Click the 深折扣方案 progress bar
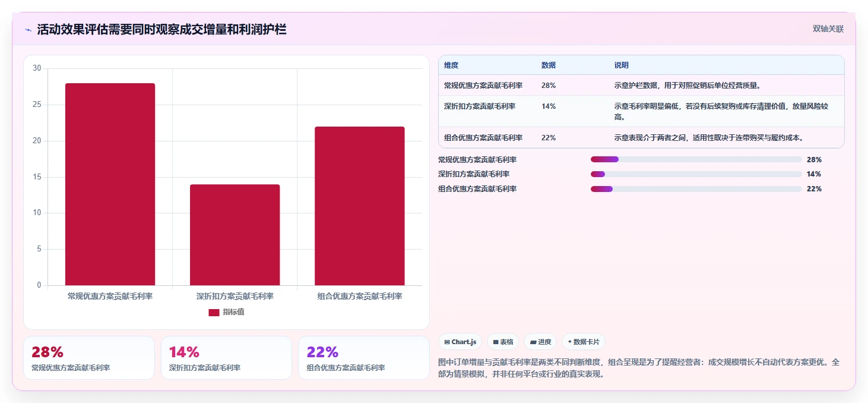This screenshot has width=868, height=403. [x=696, y=174]
